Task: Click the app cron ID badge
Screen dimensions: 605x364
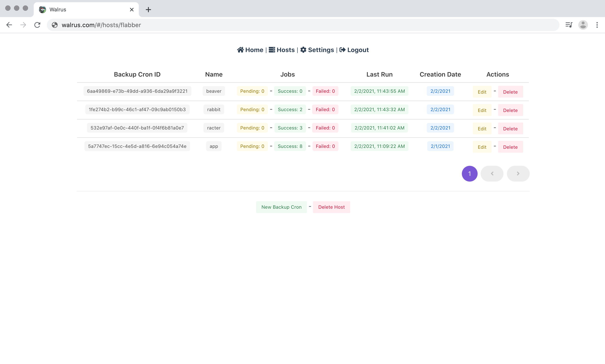Action: 137,146
